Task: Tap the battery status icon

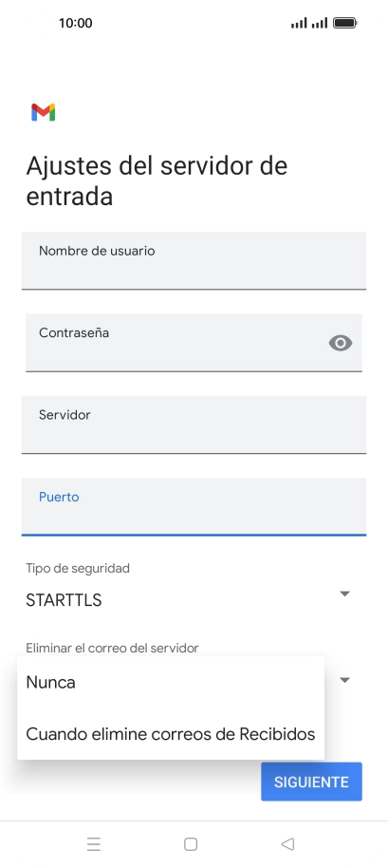Action: pos(345,23)
